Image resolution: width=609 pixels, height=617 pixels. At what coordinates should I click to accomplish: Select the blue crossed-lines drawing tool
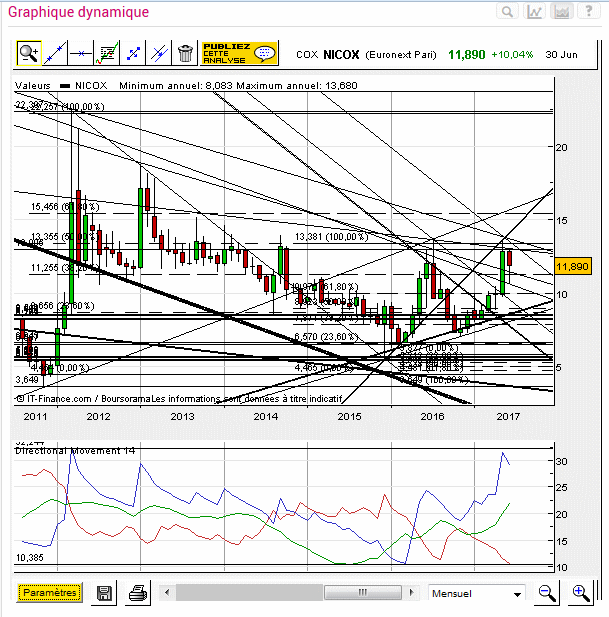pyautogui.click(x=159, y=53)
